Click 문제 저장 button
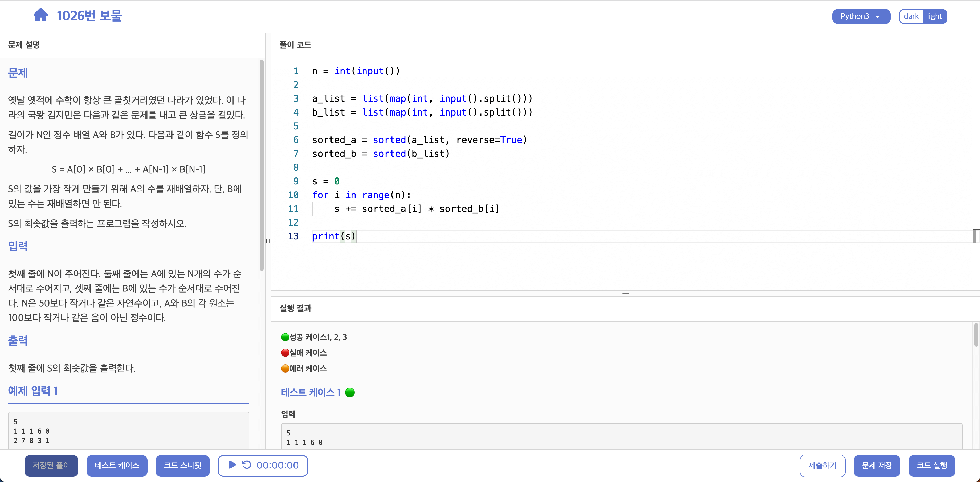The width and height of the screenshot is (980, 482). click(877, 465)
